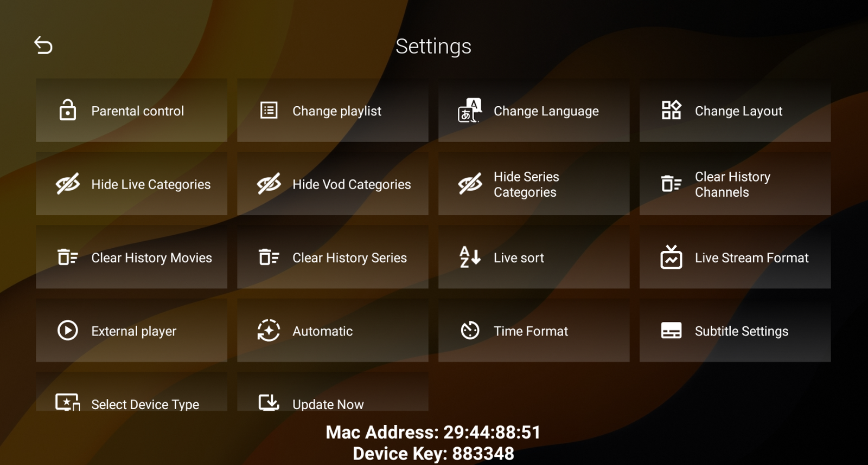Click the Device Key text

click(x=433, y=454)
